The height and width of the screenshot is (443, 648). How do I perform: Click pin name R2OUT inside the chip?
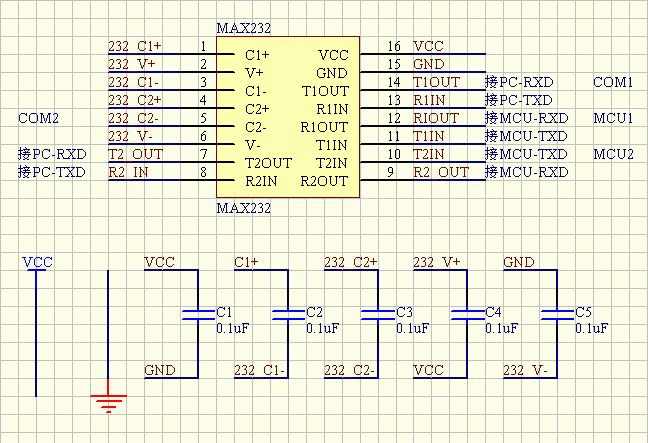coord(324,181)
